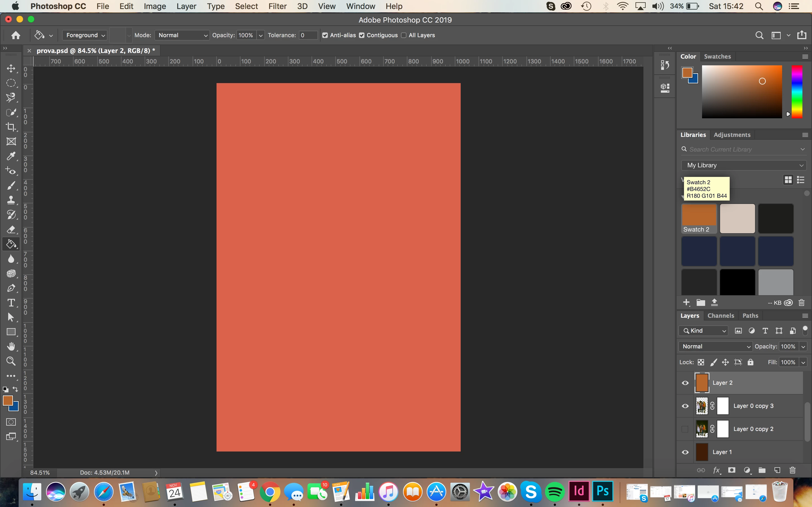Switch to the Adjustments tab
The height and width of the screenshot is (507, 812).
pyautogui.click(x=732, y=135)
